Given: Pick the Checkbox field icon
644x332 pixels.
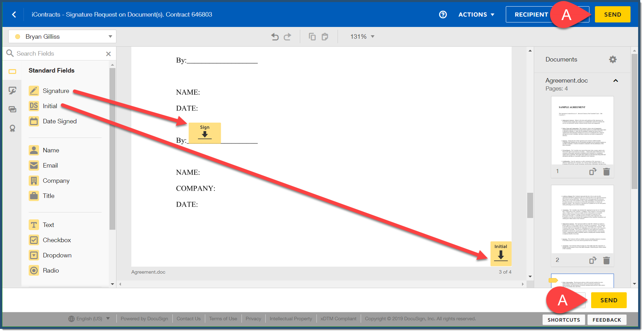Looking at the screenshot, I should tap(34, 240).
